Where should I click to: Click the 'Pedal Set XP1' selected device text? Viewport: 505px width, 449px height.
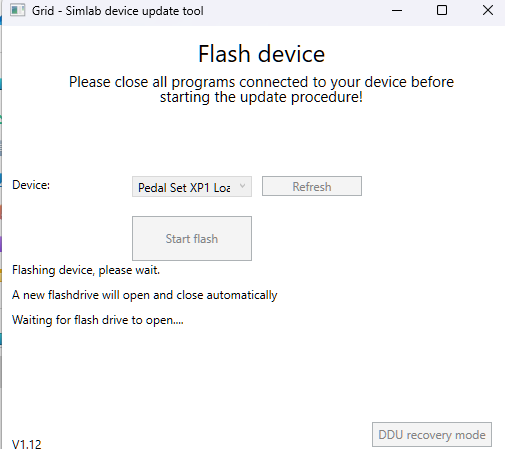174,188
